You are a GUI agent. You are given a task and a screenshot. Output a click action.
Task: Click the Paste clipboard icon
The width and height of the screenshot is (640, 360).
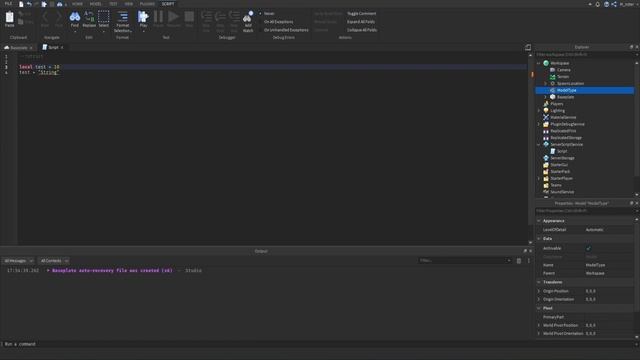coord(9,17)
